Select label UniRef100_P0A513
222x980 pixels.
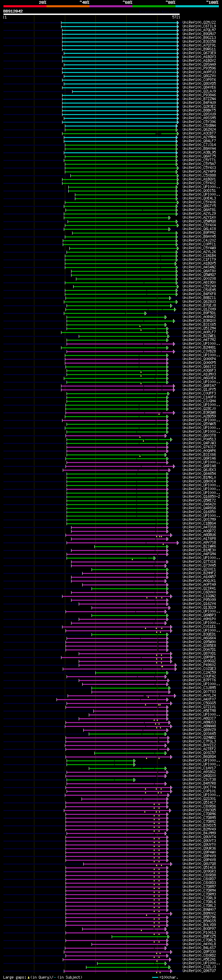click(199, 439)
